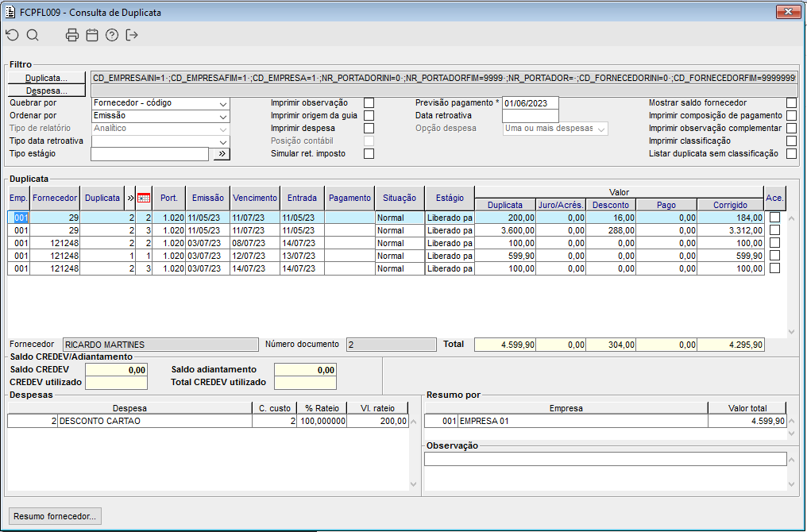Enable Imprimir observação checkbox
This screenshot has height=532, width=807.
[369, 103]
